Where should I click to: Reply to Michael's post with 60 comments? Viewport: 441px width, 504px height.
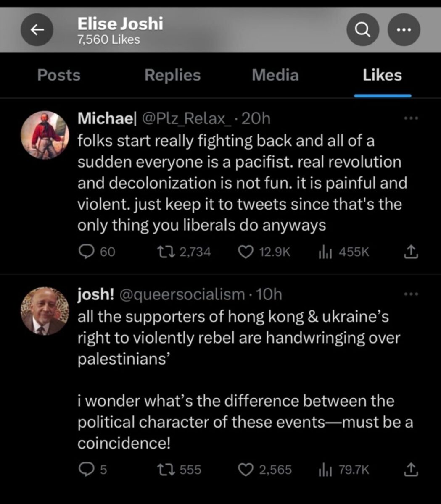[x=86, y=252]
